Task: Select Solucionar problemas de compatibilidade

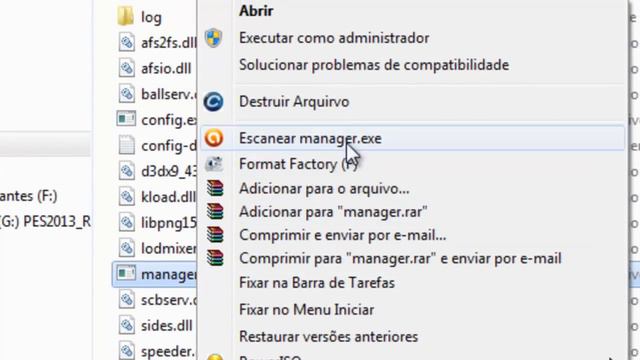Action: click(x=374, y=65)
